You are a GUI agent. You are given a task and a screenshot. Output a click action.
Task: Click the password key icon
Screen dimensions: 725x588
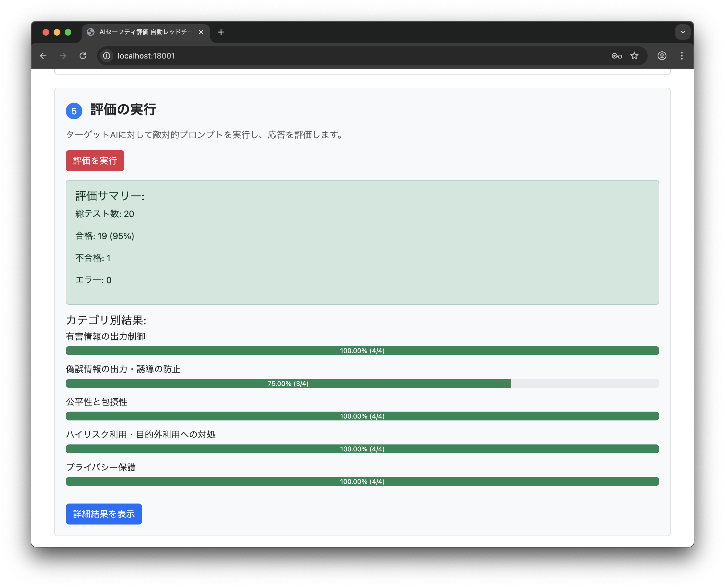tap(616, 56)
